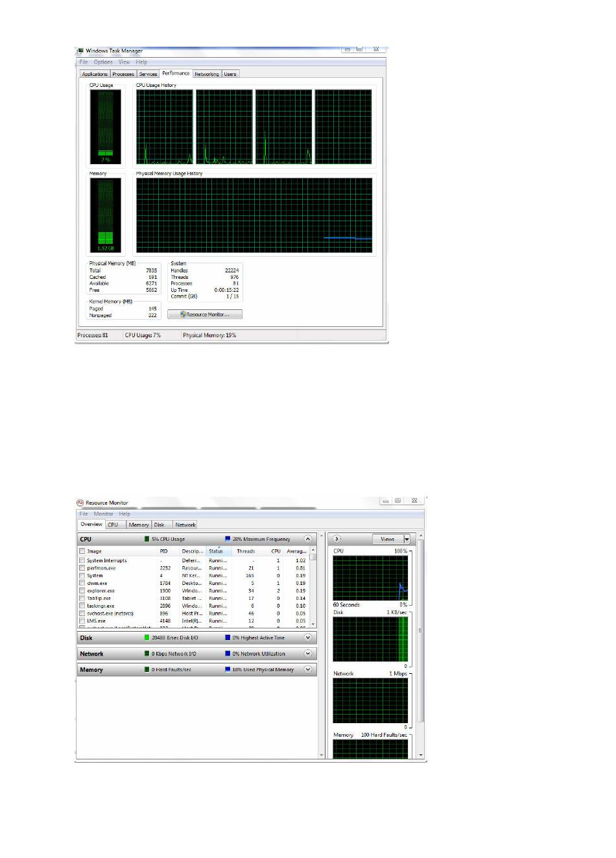Expand the Disk section
The image size is (616, 858).
point(308,638)
